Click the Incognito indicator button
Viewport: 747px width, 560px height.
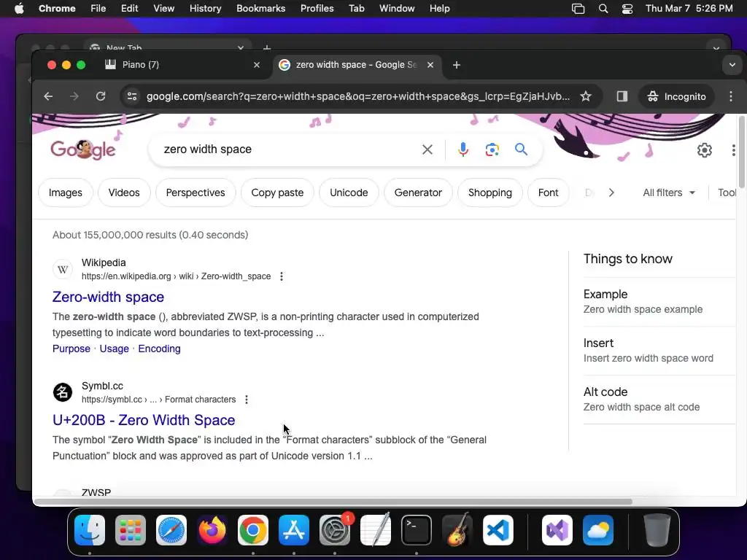click(x=676, y=96)
